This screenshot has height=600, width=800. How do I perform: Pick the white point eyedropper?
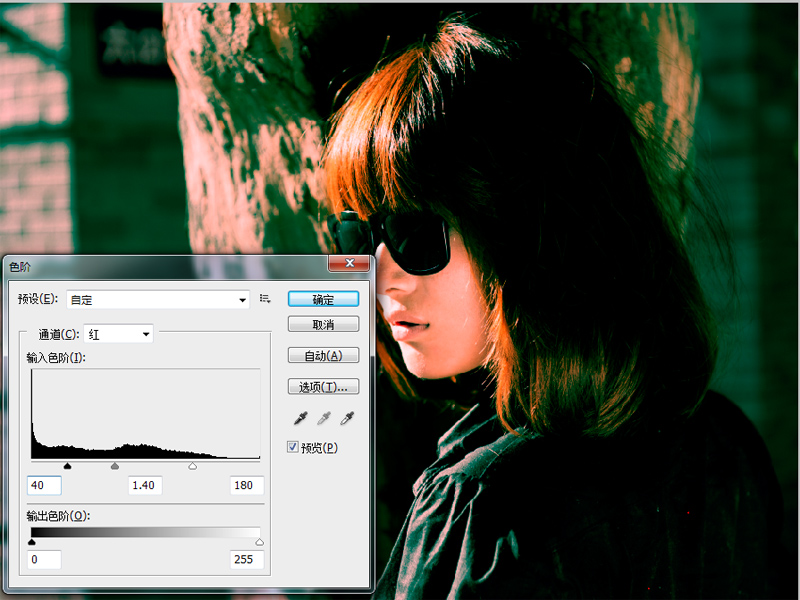347,420
